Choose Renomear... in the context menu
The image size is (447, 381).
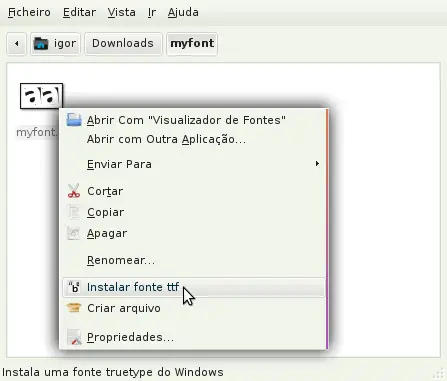(193, 260)
